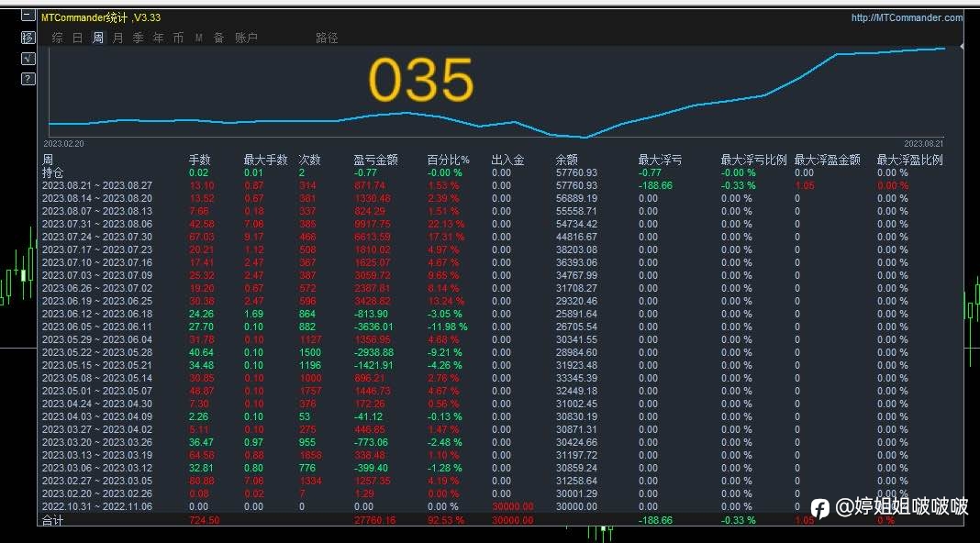Viewport: 980px width, 543px height.
Task: Click the total percentage 92.53 %
Action: (x=446, y=520)
